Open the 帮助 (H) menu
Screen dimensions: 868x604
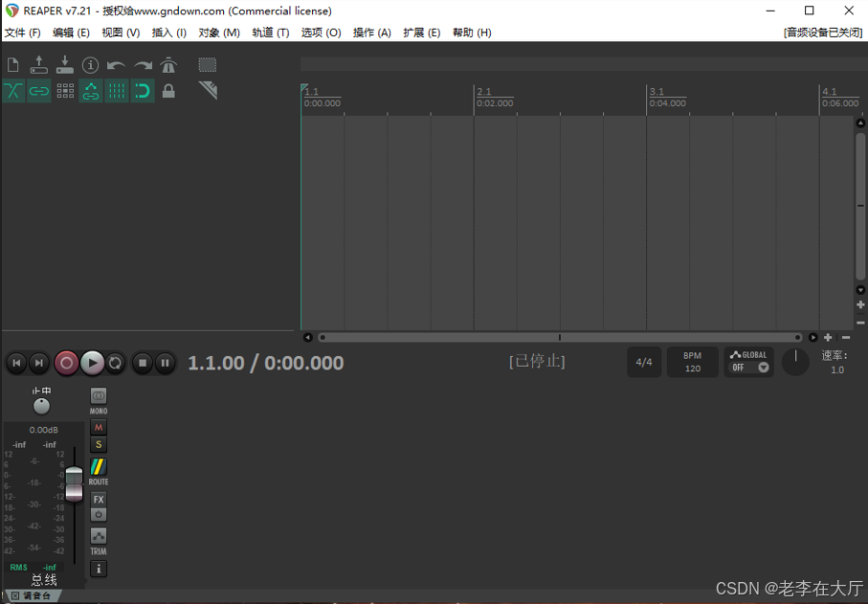[472, 33]
